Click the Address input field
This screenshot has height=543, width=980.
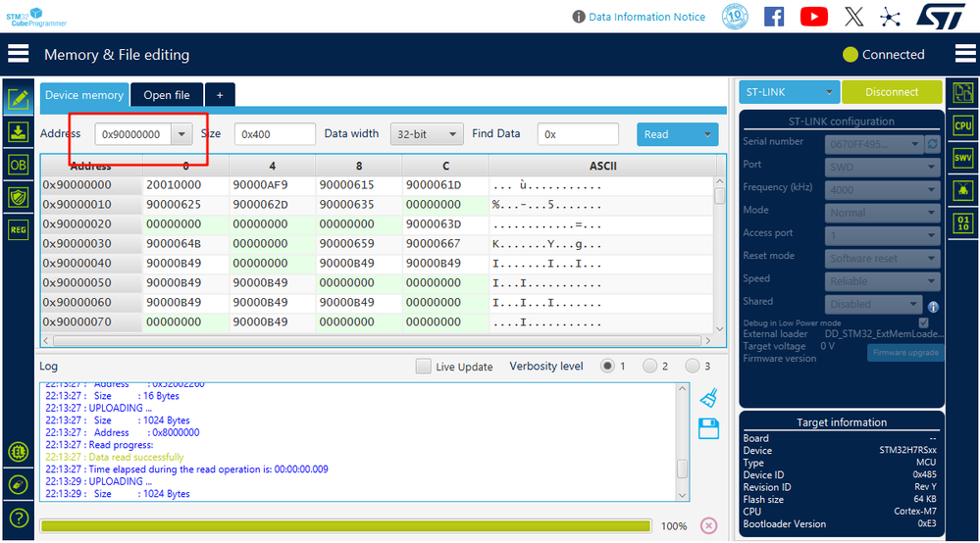pyautogui.click(x=133, y=134)
